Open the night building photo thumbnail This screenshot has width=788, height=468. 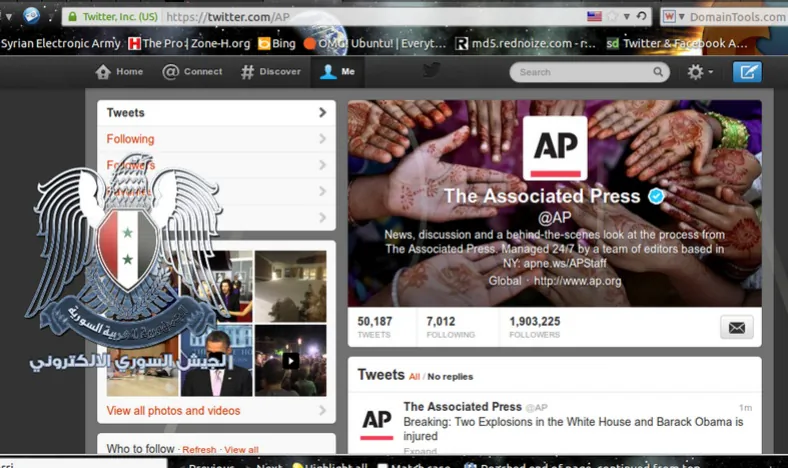(x=290, y=286)
